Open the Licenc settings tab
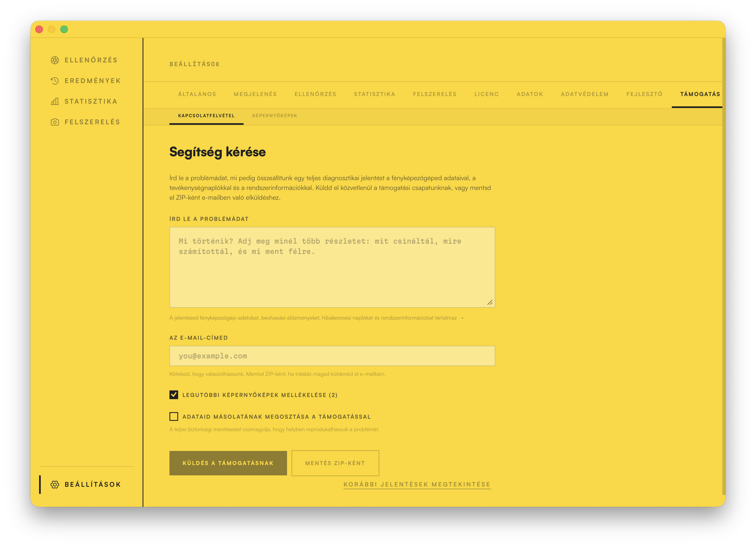 (x=486, y=94)
